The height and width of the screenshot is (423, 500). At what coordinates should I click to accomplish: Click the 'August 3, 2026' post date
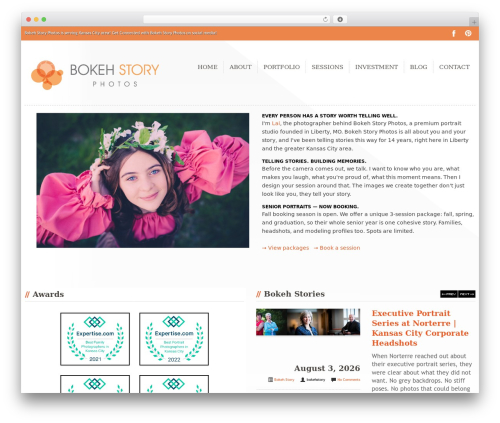point(327,368)
